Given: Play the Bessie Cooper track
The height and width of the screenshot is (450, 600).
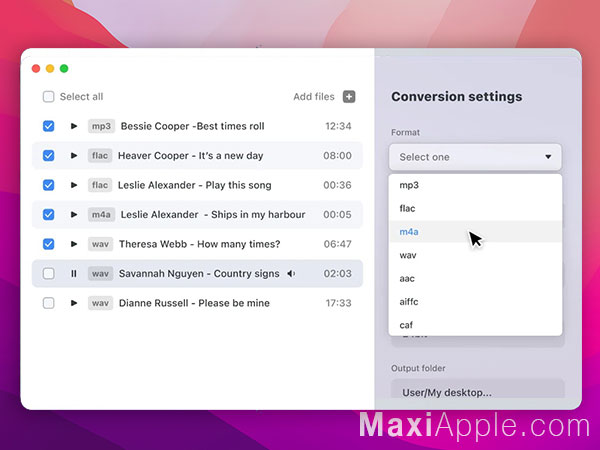Looking at the screenshot, I should [x=74, y=126].
